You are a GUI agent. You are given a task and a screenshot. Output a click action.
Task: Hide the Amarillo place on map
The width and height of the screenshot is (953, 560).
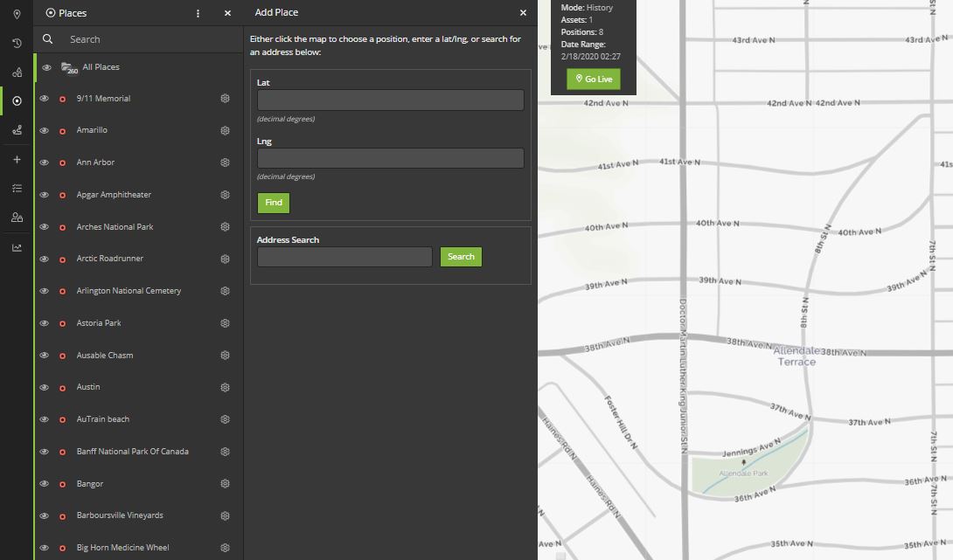(x=44, y=130)
